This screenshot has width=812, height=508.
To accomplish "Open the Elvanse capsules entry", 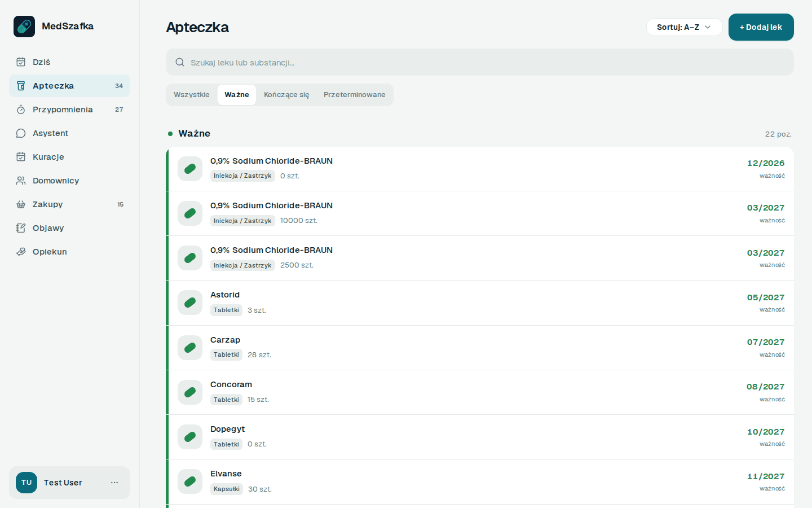I will click(x=481, y=481).
